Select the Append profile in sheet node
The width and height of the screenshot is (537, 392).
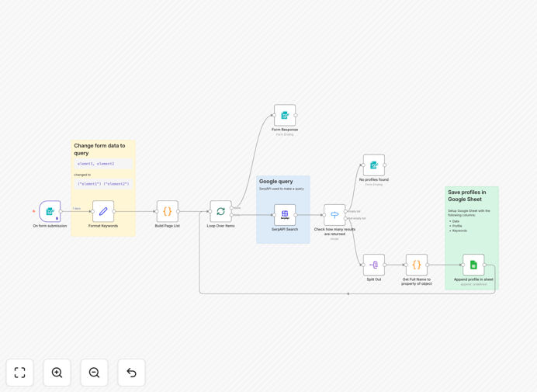coord(473,265)
